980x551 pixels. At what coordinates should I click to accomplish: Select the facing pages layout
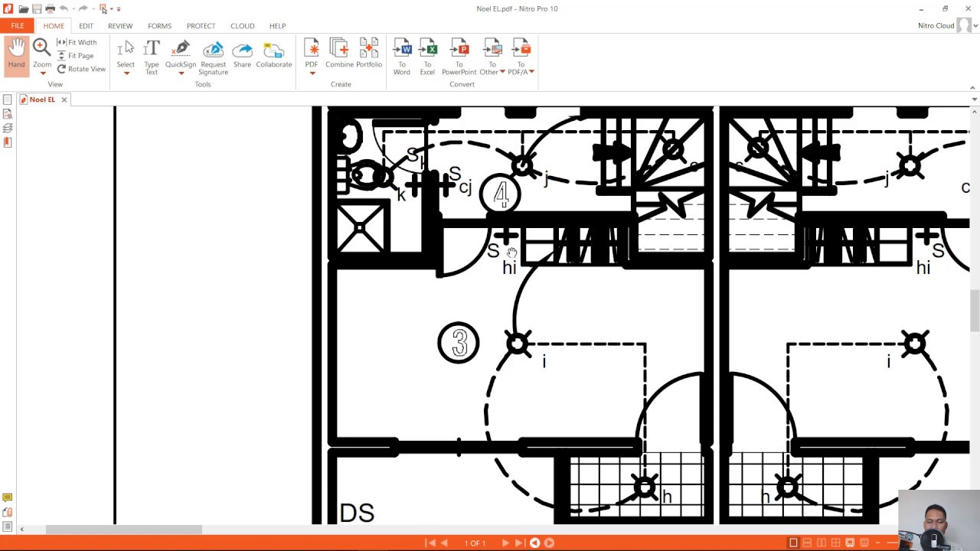click(x=822, y=543)
